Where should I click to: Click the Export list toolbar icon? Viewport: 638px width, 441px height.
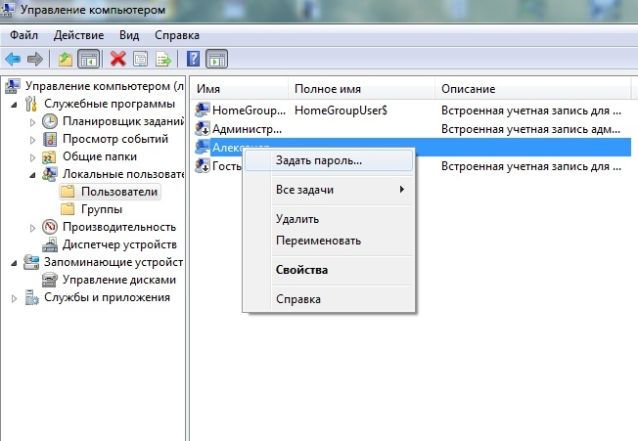pyautogui.click(x=163, y=58)
